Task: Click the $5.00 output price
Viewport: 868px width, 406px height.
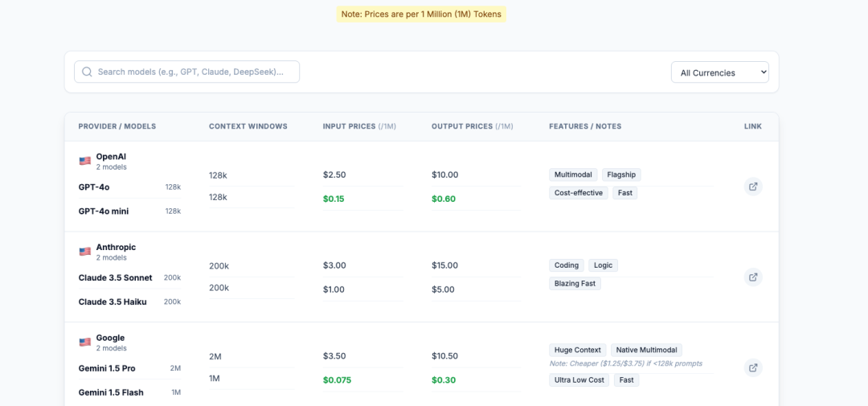Action: click(444, 289)
